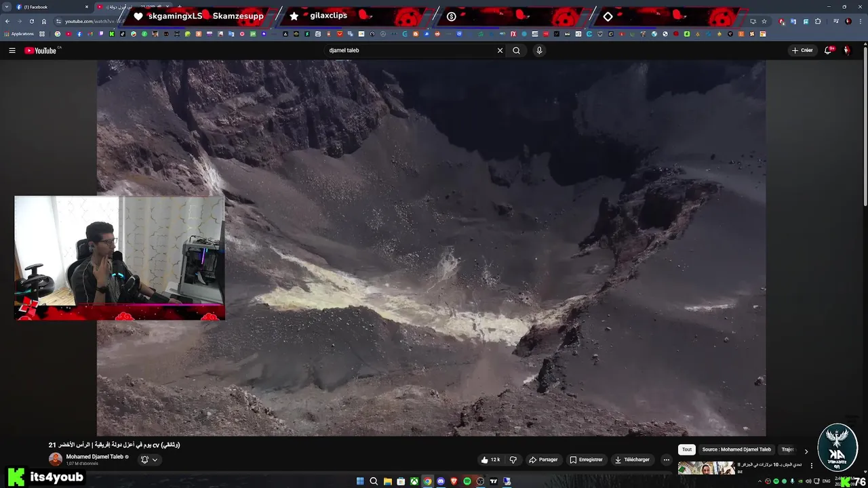Open File Explorer from the taskbar

[388, 481]
